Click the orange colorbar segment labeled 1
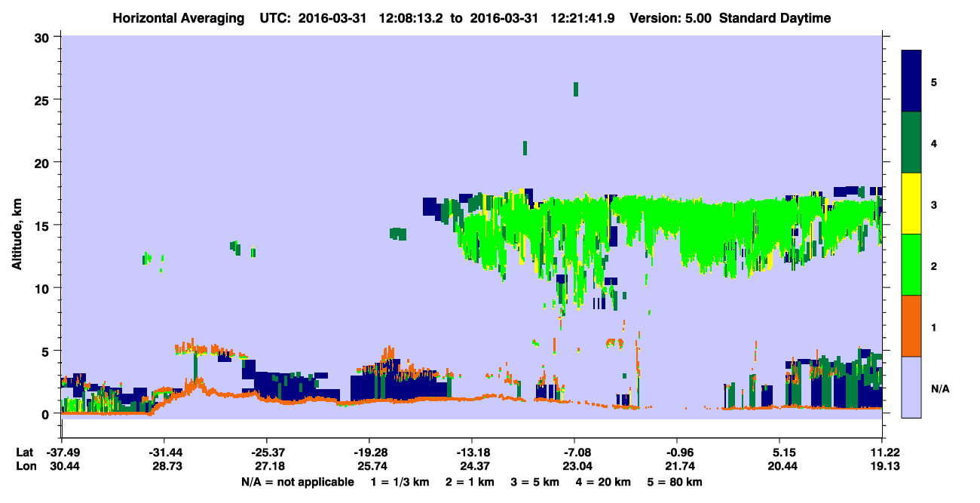Viewport: 980px width, 503px height. click(911, 325)
